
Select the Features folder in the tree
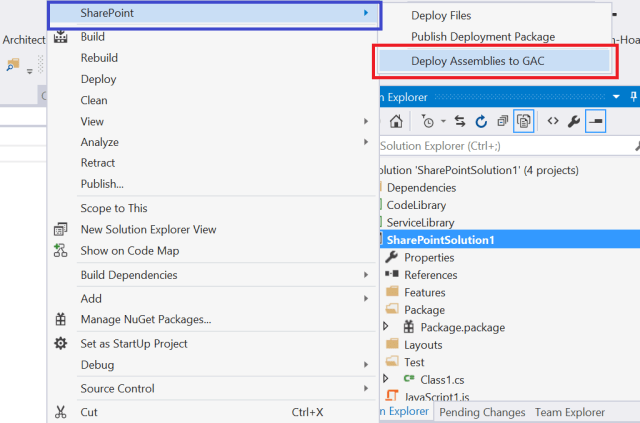click(x=424, y=292)
